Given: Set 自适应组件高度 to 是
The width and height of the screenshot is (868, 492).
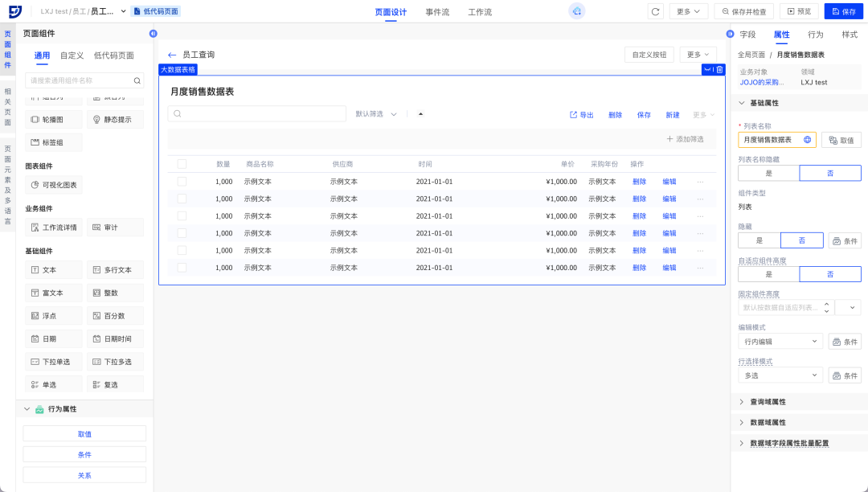Looking at the screenshot, I should [x=768, y=274].
